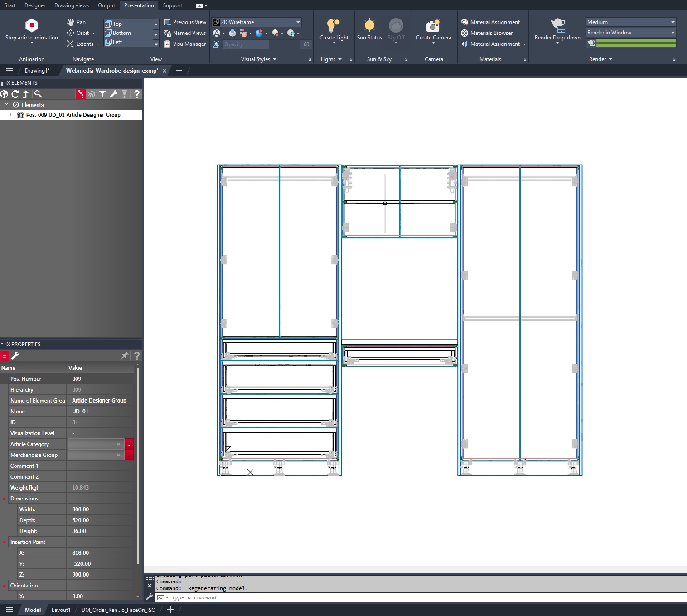Screen dimensions: 687x616
Task: Click the Stop article animation icon
Action: pos(32,25)
